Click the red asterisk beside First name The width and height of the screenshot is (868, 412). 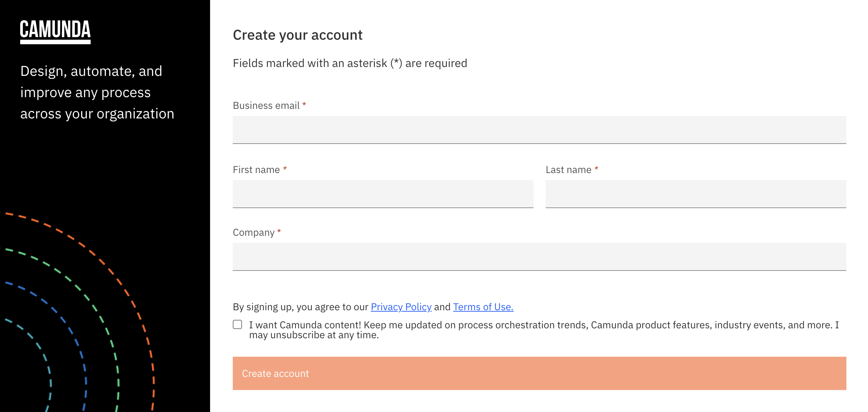pyautogui.click(x=285, y=169)
